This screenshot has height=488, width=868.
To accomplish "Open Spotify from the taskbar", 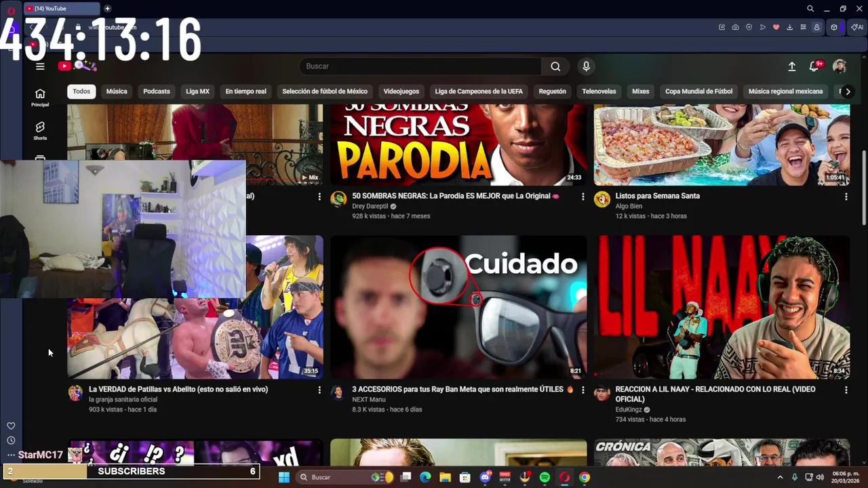I will [x=545, y=477].
